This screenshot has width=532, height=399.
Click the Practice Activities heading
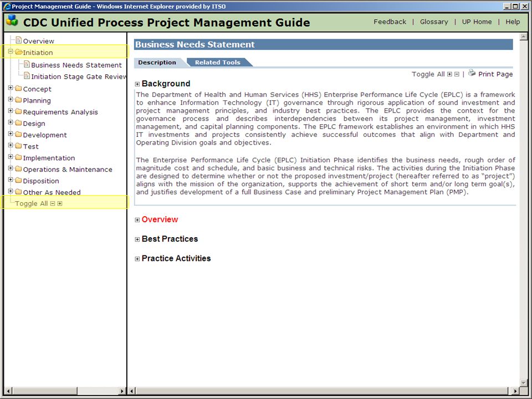point(176,258)
